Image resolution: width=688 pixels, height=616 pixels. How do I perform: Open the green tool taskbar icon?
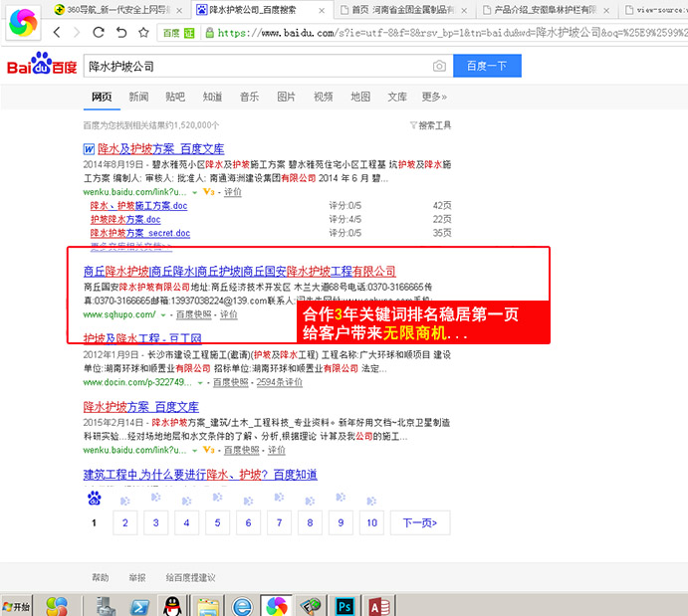coord(311,606)
